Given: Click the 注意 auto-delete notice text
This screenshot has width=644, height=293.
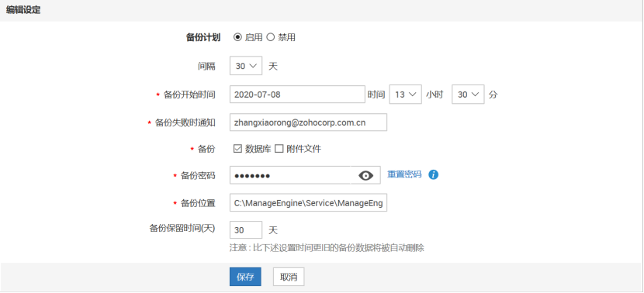Looking at the screenshot, I should click(x=327, y=248).
